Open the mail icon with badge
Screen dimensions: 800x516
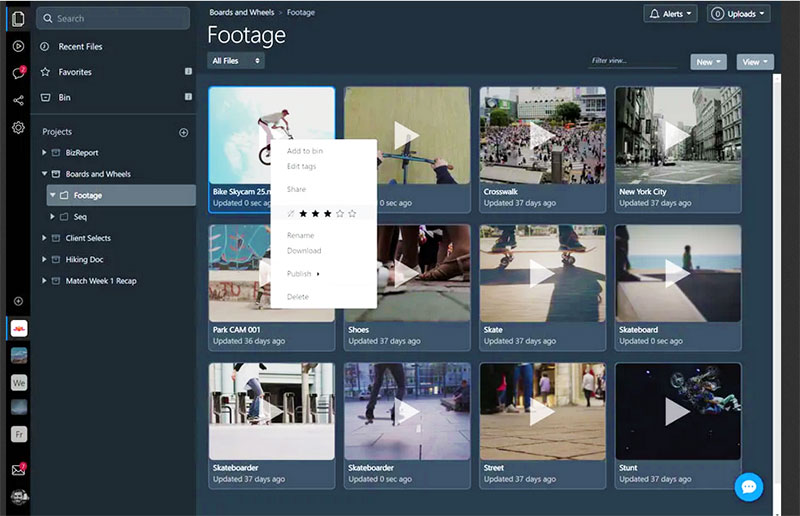(18, 470)
